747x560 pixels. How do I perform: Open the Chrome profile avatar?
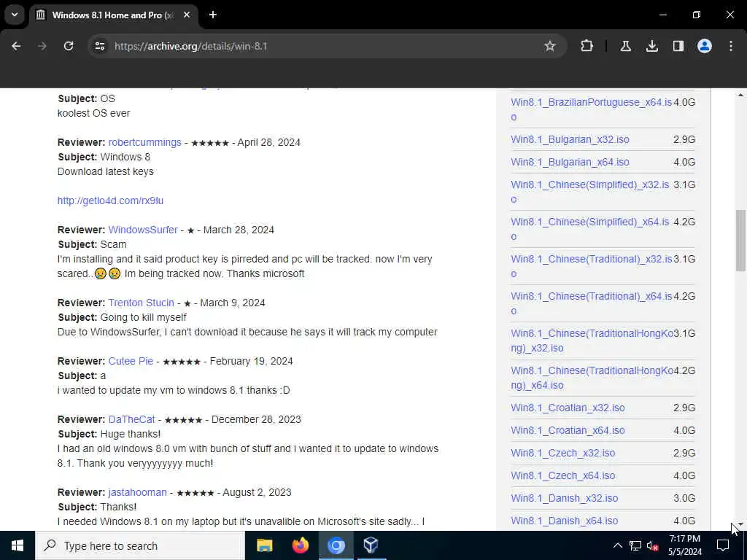tap(705, 46)
